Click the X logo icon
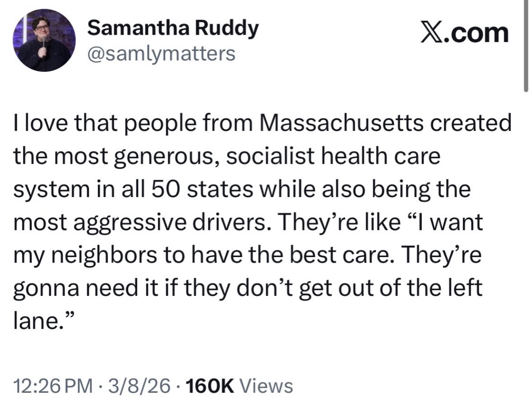This screenshot has width=532, height=401. coord(431,33)
